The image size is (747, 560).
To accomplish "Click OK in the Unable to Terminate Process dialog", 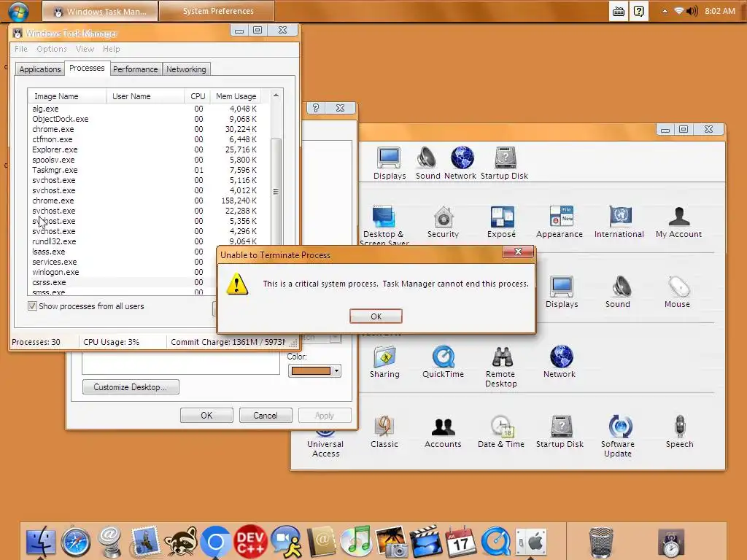I will pyautogui.click(x=376, y=316).
